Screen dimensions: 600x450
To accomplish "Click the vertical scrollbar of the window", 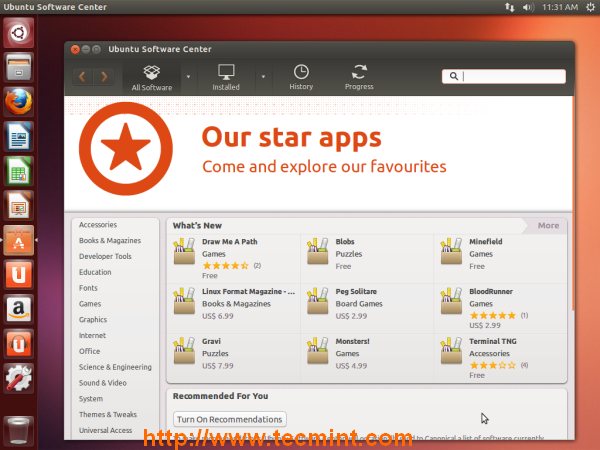I will [573, 205].
